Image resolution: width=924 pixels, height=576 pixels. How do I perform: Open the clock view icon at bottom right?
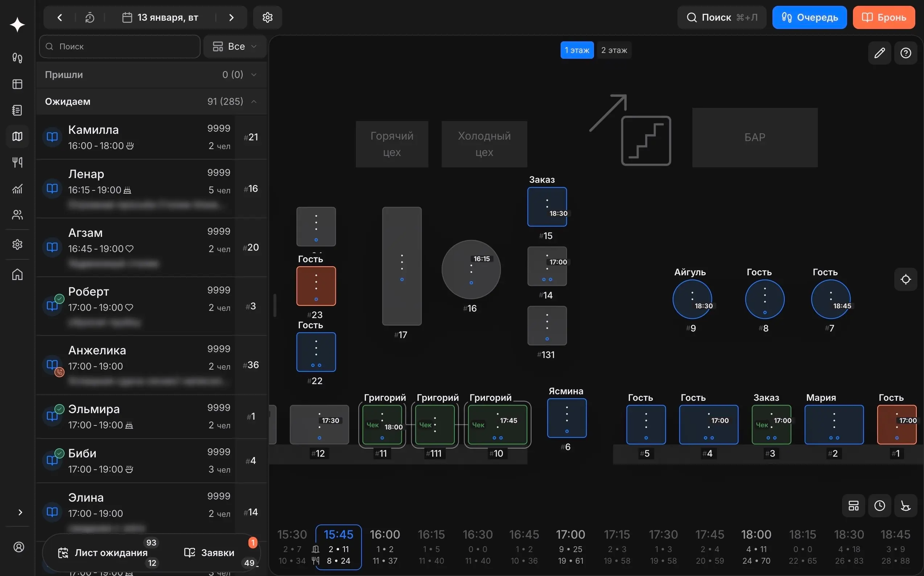pos(879,506)
